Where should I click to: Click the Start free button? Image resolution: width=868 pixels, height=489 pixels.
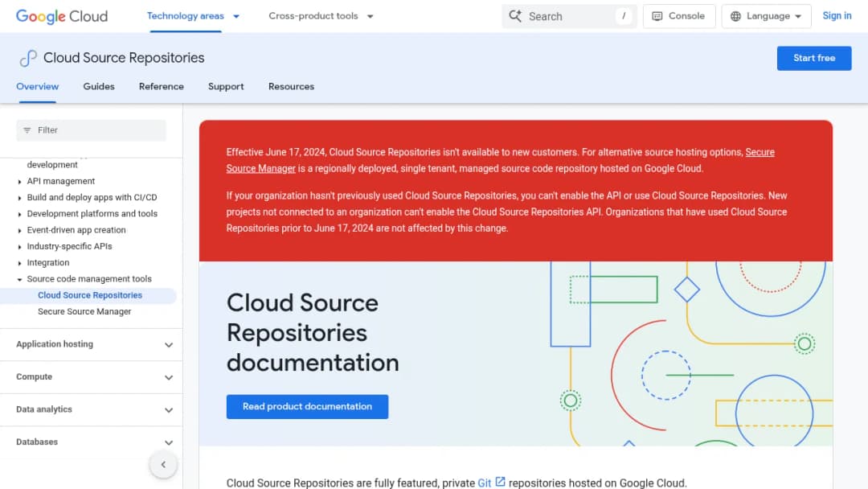pyautogui.click(x=813, y=58)
